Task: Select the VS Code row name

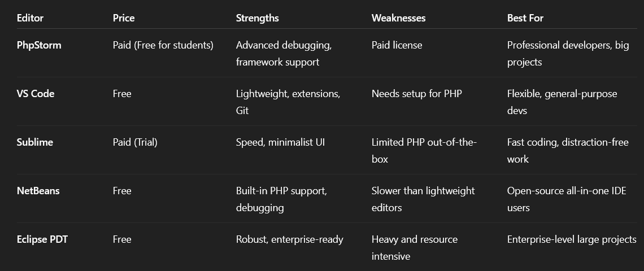Action: coord(36,94)
